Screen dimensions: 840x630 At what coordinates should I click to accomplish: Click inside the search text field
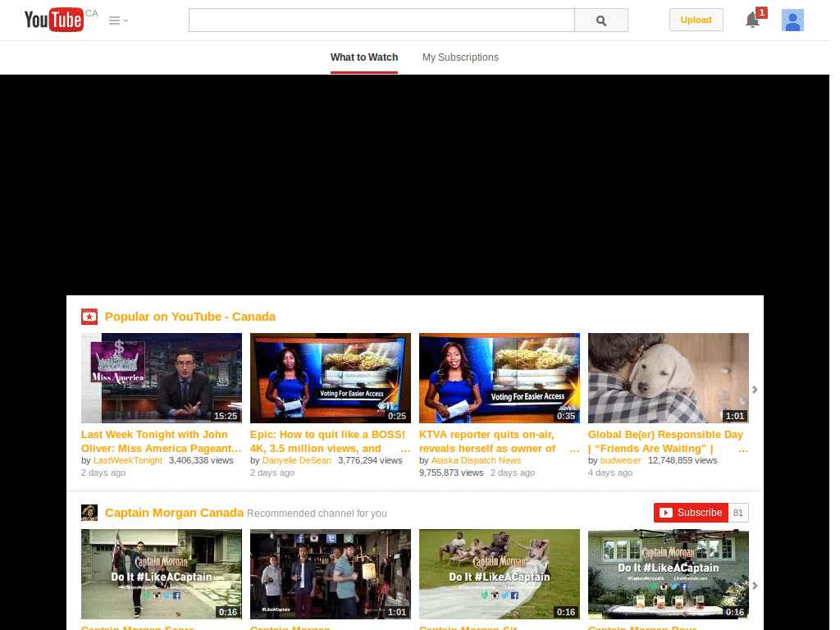[381, 21]
